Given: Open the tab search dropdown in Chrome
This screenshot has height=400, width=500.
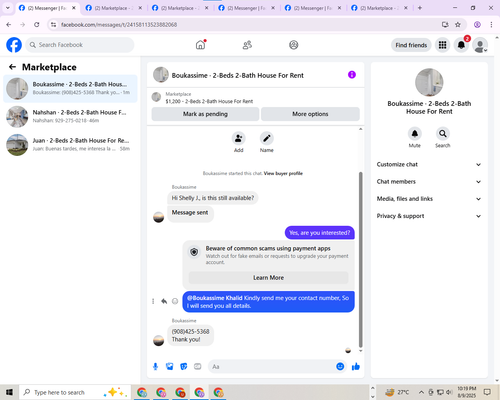Looking at the screenshot, I should [x=8, y=8].
